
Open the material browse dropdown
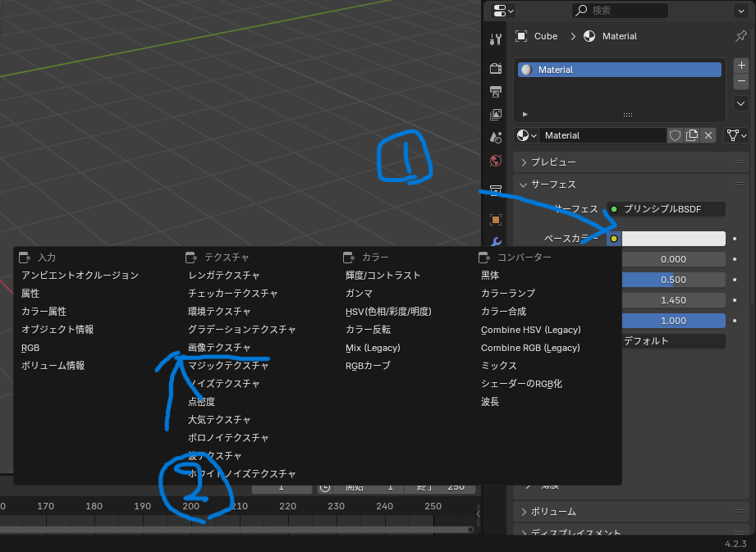tap(526, 135)
